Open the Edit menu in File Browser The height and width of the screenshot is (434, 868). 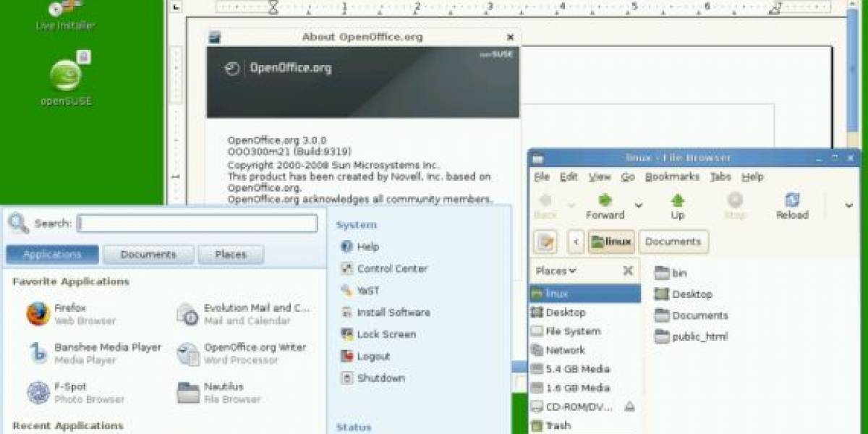click(569, 176)
